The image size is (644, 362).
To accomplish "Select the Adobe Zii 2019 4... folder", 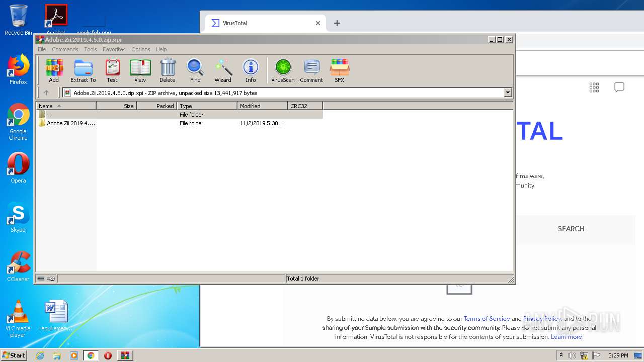I will 67,123.
